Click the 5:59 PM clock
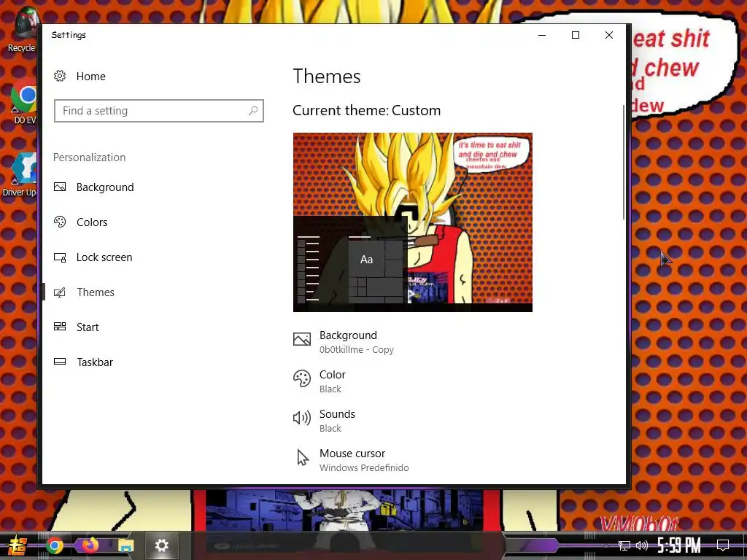Viewport: 747px width, 560px height. (x=679, y=545)
